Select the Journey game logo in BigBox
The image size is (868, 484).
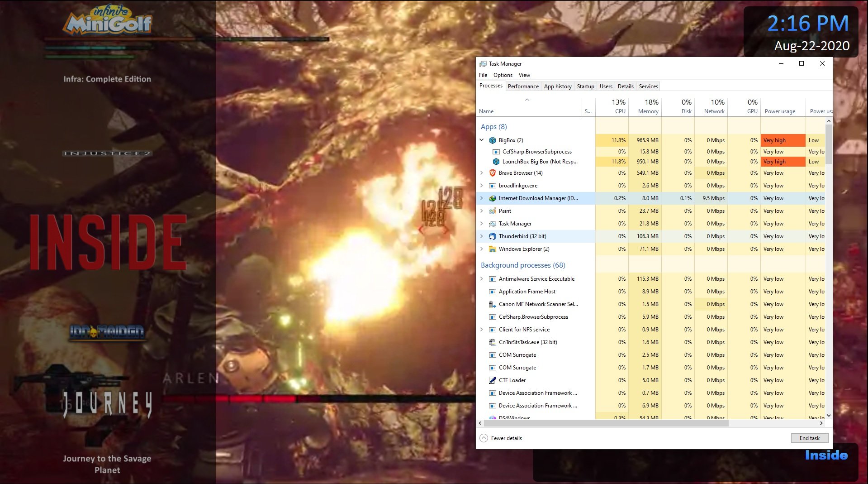tap(107, 403)
